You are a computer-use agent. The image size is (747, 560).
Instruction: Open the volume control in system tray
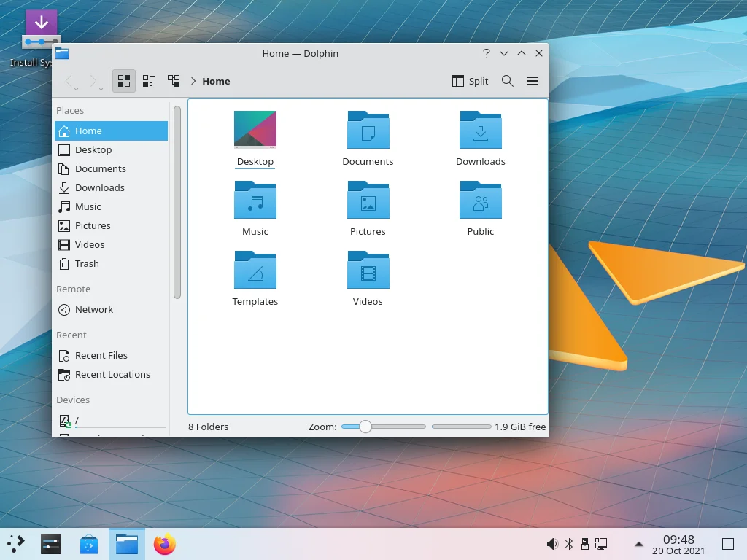552,544
